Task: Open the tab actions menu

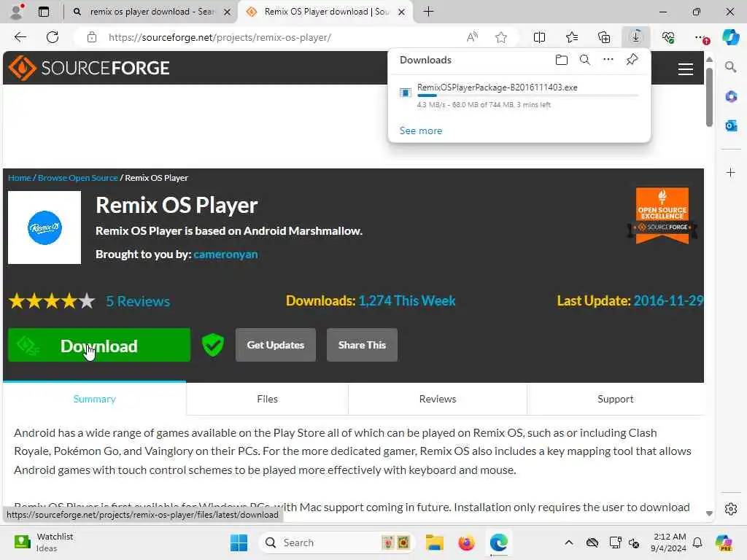Action: (x=44, y=12)
